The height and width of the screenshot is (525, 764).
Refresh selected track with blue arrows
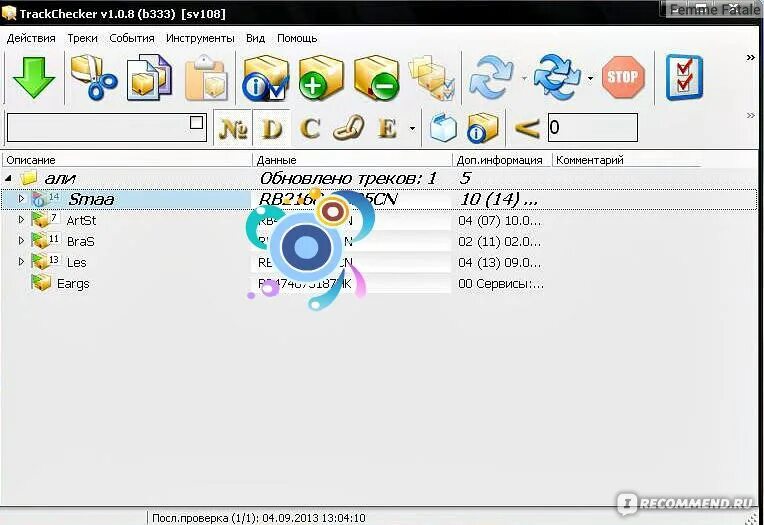[491, 77]
